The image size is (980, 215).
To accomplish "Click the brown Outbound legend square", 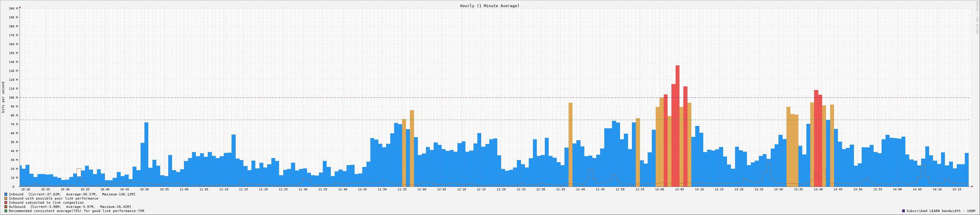I will pyautogui.click(x=6, y=207).
